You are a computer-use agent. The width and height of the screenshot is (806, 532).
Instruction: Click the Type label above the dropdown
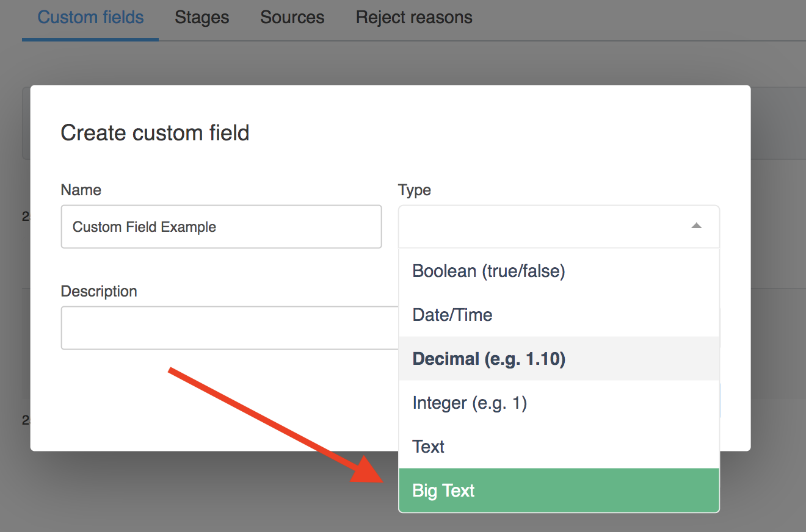coord(415,190)
